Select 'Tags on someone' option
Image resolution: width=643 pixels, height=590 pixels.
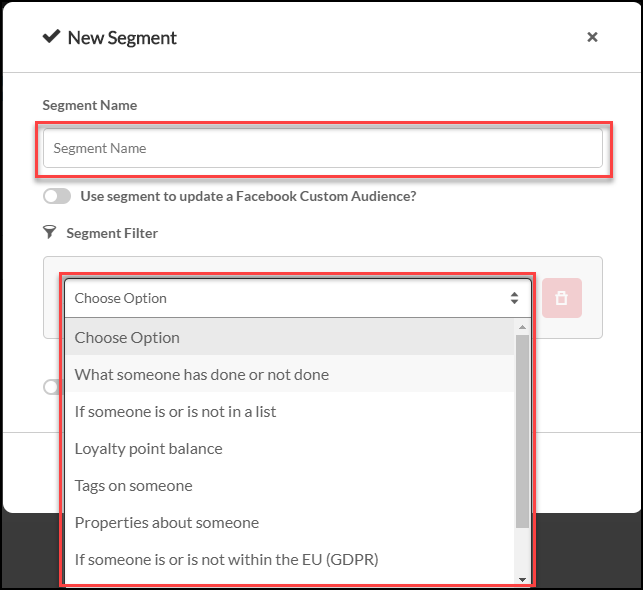pos(290,485)
